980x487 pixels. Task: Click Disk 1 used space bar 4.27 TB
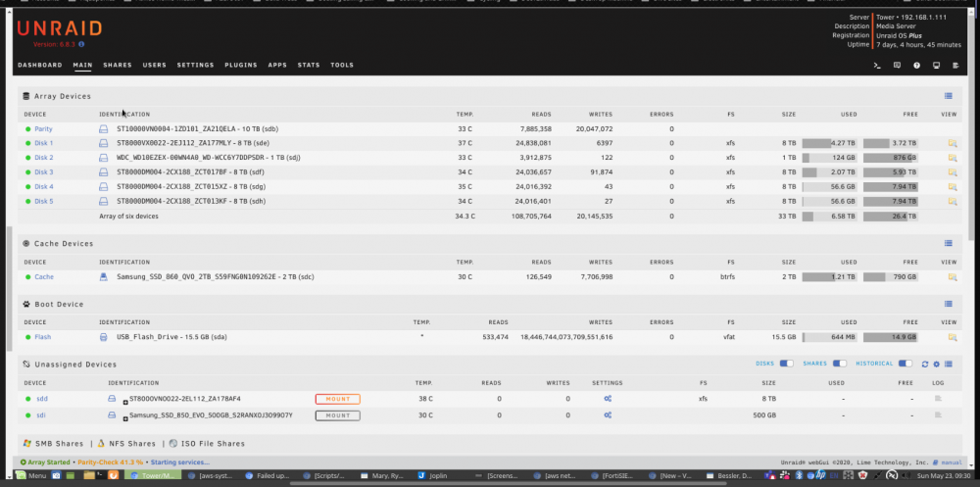(x=829, y=143)
